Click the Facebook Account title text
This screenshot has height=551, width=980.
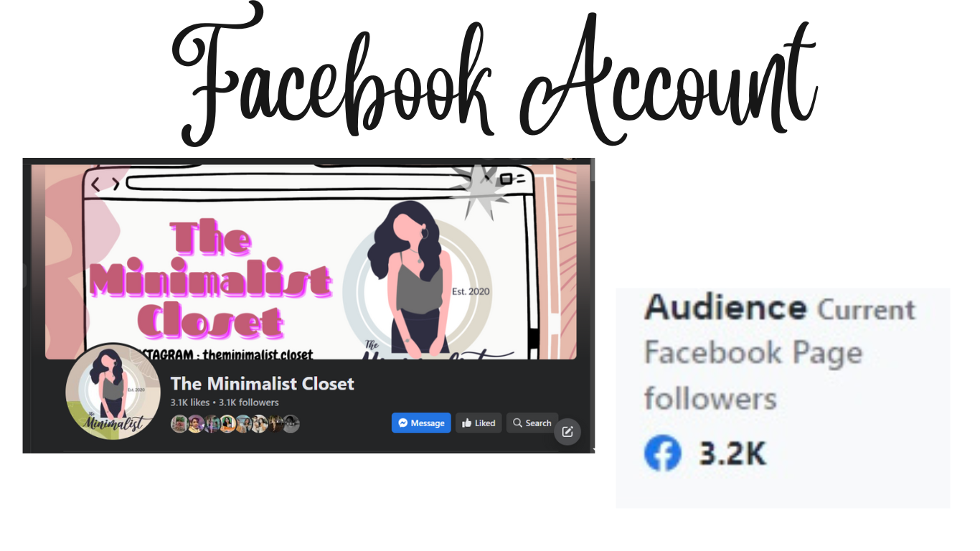[x=494, y=74]
